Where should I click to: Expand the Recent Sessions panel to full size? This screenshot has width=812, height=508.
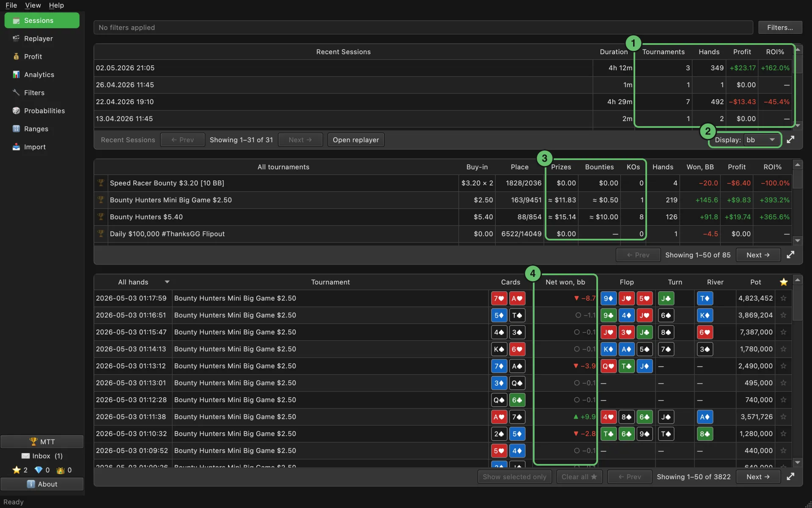tap(790, 140)
